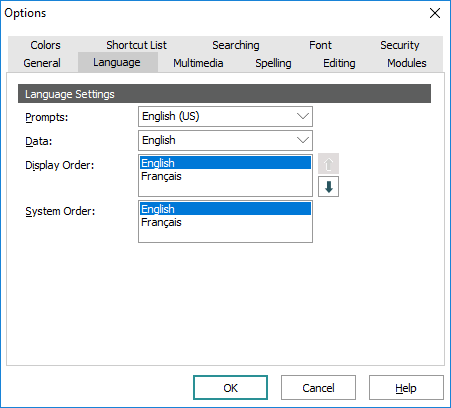The image size is (451, 408).
Task: Open Help for this dialog
Action: 406,388
